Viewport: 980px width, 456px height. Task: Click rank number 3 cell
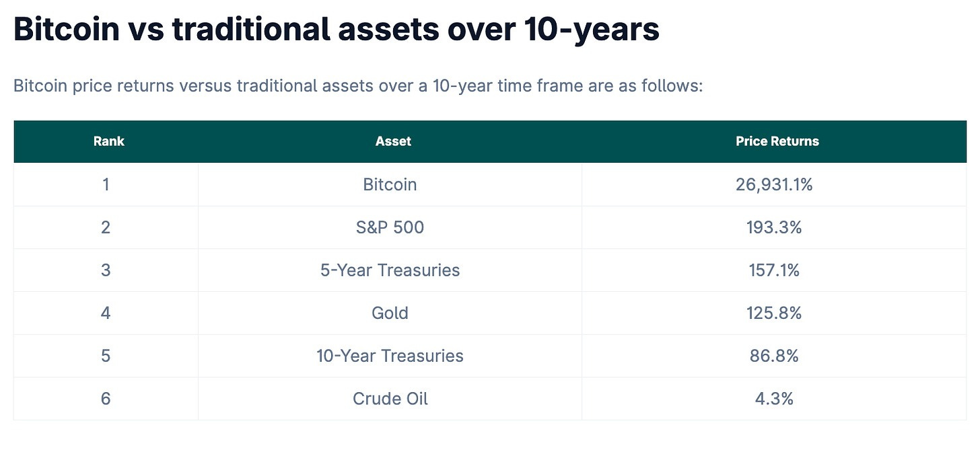pos(106,270)
